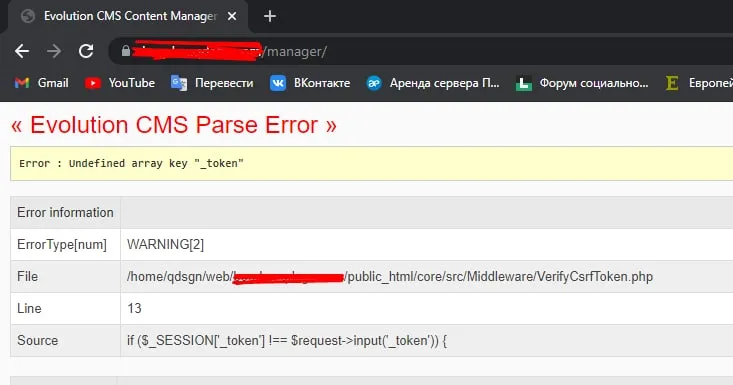
Task: Click the forward navigation arrow
Action: point(54,51)
